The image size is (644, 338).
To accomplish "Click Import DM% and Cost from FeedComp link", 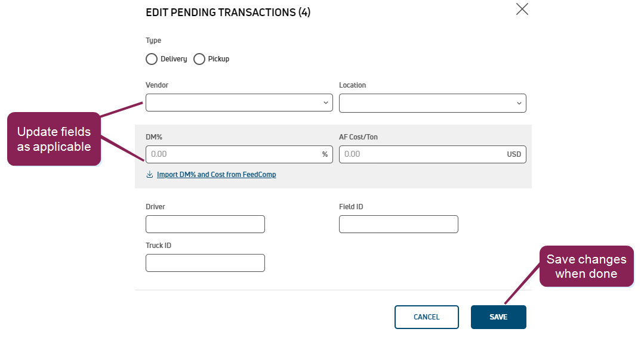I will [216, 175].
